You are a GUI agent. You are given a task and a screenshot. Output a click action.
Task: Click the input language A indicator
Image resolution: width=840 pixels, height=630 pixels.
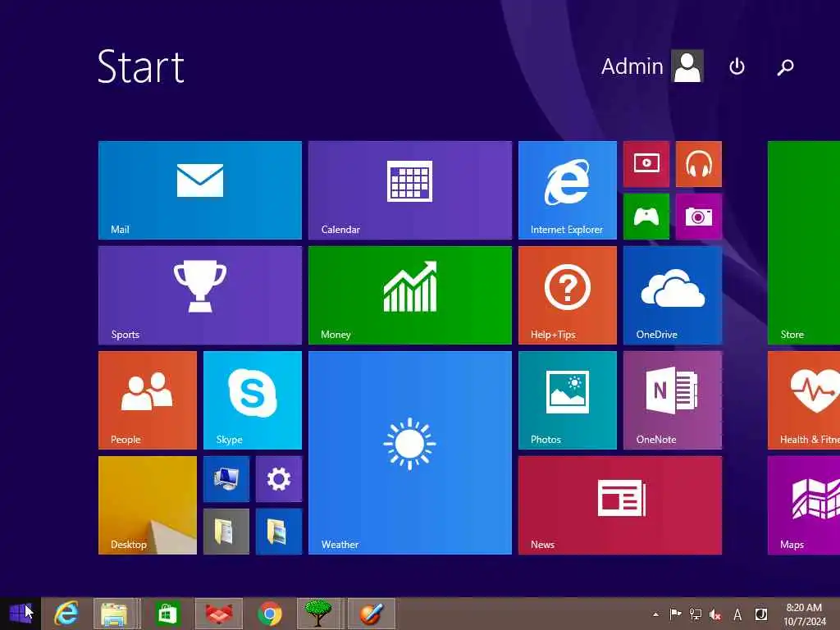tap(737, 615)
